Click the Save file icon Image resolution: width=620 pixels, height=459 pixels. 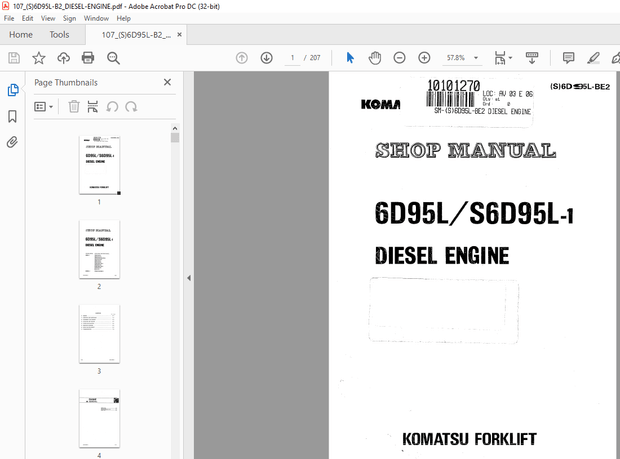pyautogui.click(x=14, y=58)
